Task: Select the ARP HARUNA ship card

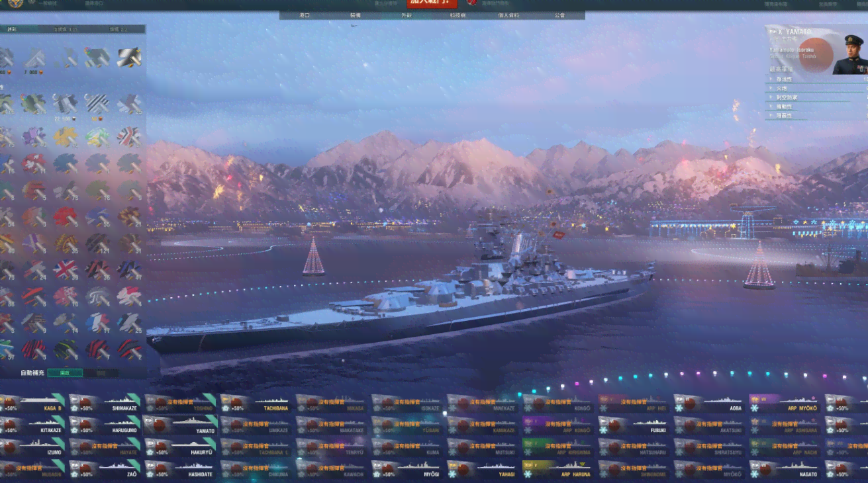Action: pyautogui.click(x=557, y=470)
